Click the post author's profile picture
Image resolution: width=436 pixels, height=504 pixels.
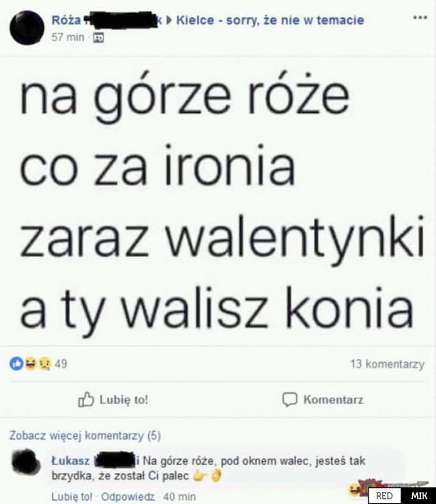point(27,28)
